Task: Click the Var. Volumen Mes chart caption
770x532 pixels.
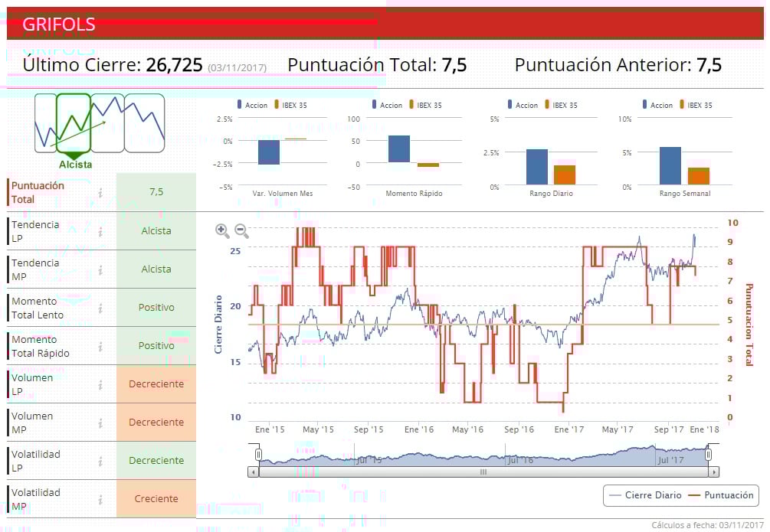Action: point(283,194)
